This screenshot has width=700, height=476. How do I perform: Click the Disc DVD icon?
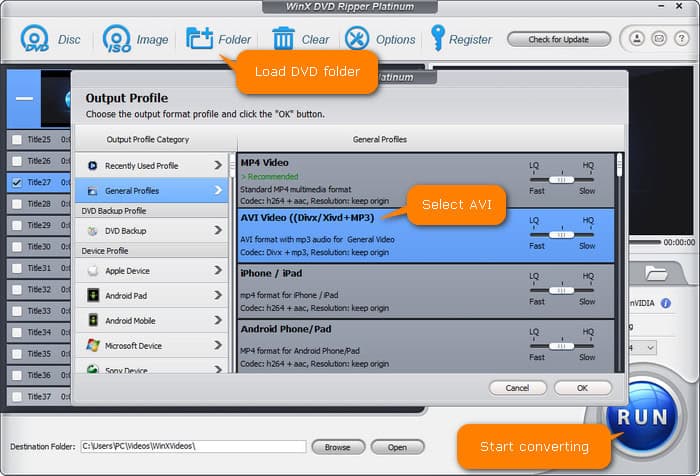(x=35, y=39)
